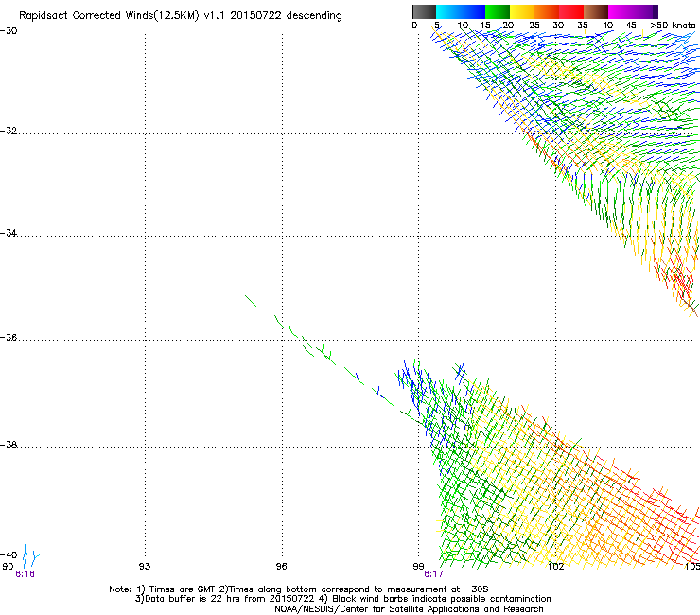Click the legend label '25'

pyautogui.click(x=534, y=25)
